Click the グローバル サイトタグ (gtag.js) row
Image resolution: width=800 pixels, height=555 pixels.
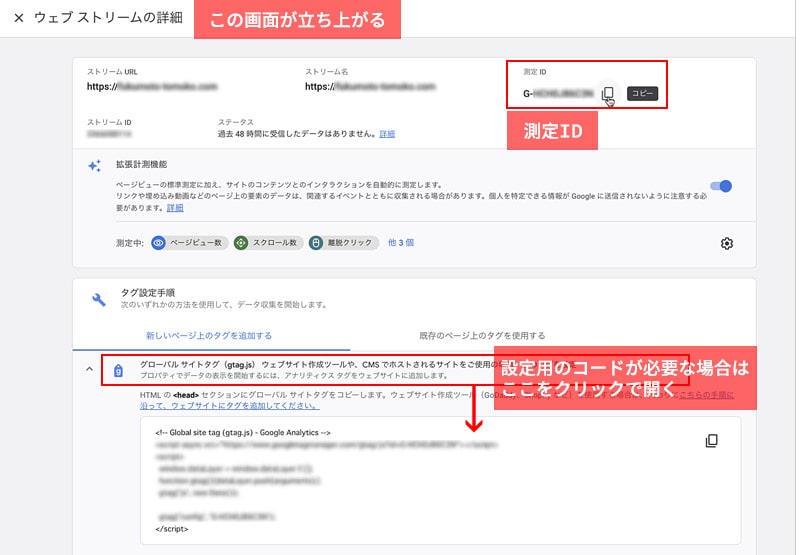(395, 370)
